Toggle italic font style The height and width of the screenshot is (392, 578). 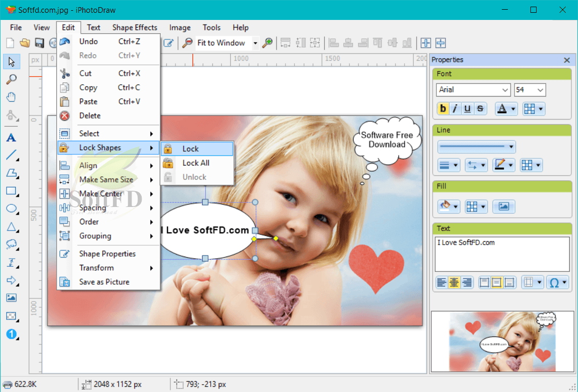pos(455,109)
